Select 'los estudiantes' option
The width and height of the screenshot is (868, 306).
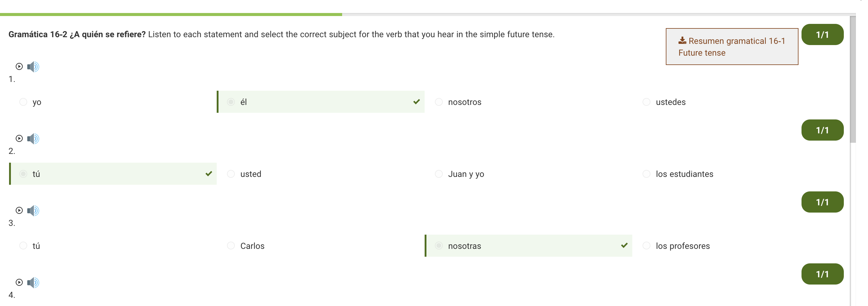[x=646, y=174]
